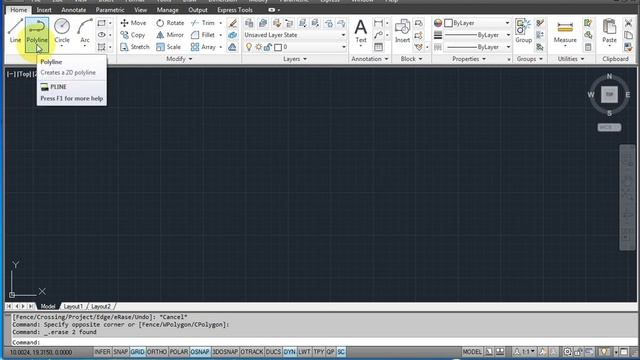Image resolution: width=640 pixels, height=360 pixels.
Task: Open the Array tool
Action: click(203, 47)
